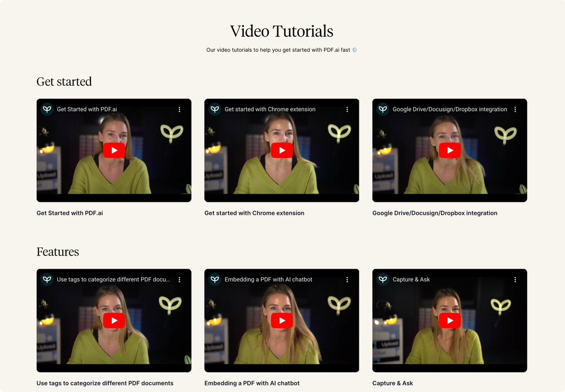Open 'Google Drive/Docusign/Dropbox integration' title in player
The width and height of the screenshot is (565, 392).
click(x=450, y=109)
